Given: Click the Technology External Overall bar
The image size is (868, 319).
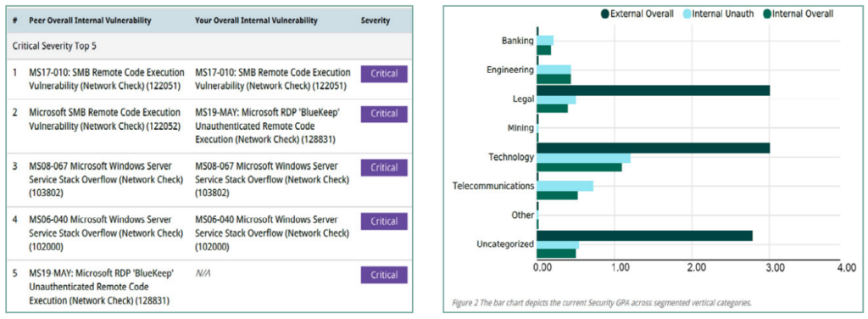Looking at the screenshot, I should click(654, 148).
